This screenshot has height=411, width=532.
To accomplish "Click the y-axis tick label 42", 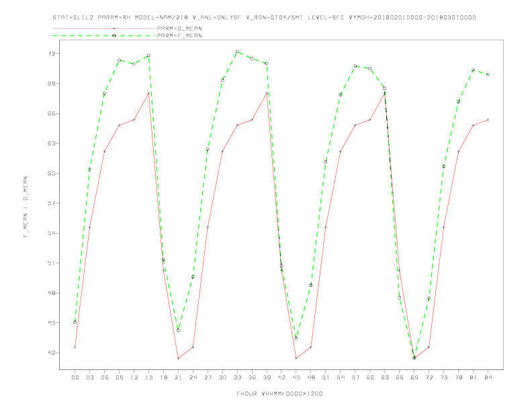I will (51, 353).
